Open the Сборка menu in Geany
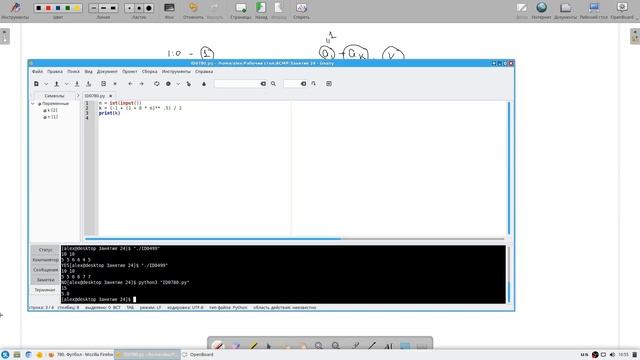Viewport: 640px width, 360px height. 149,71
